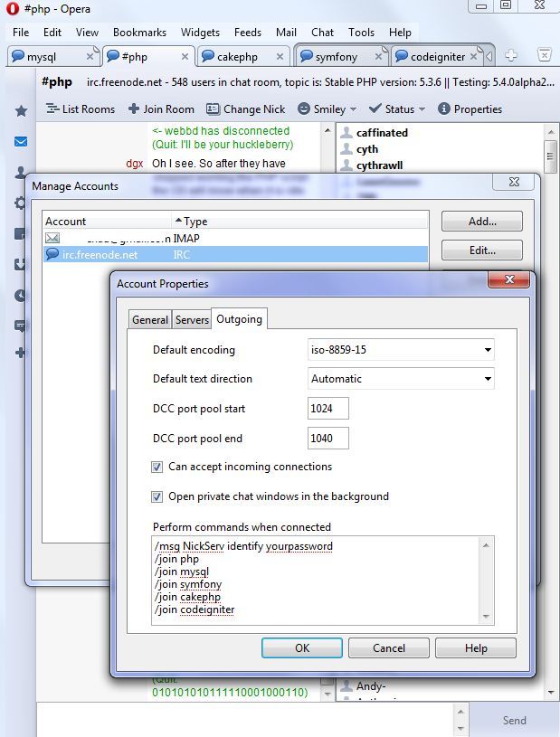
Task: Click scroll-up arrow of the chat log
Action: pyautogui.click(x=327, y=130)
